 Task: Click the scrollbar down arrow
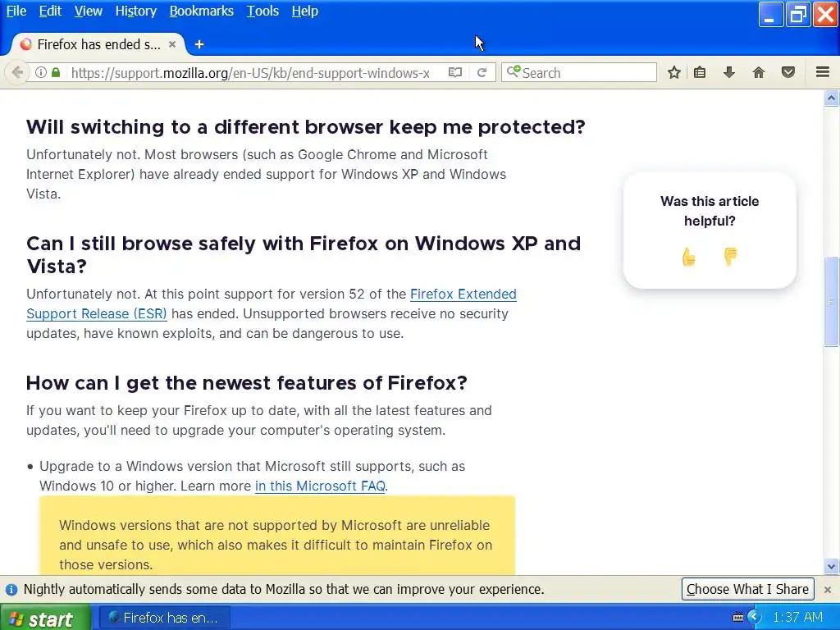(832, 566)
